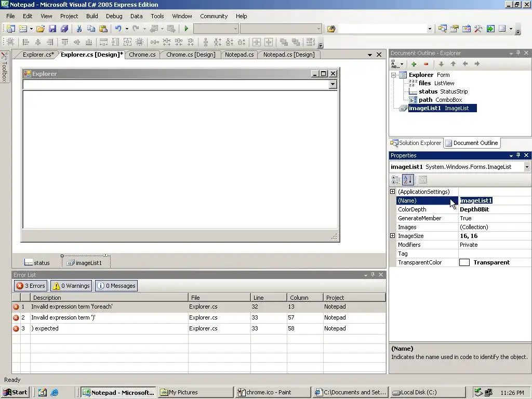Click the Windows Start button
Viewport: 532px width, 399px height.
pos(15,393)
